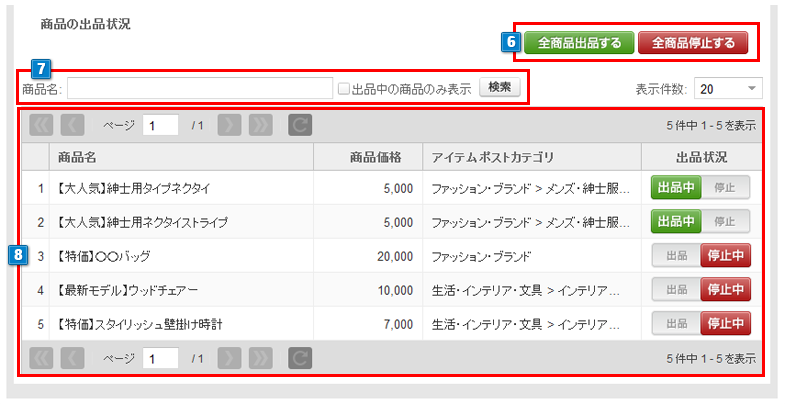Click the bottom pager next-page arrow
Screen dimensions: 785x404
click(x=229, y=357)
